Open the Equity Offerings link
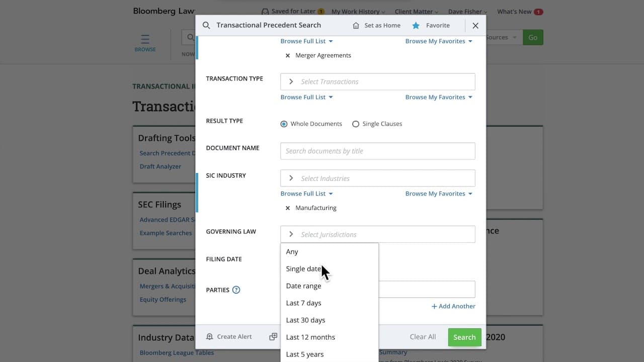This screenshot has height=362, width=644. [163, 300]
